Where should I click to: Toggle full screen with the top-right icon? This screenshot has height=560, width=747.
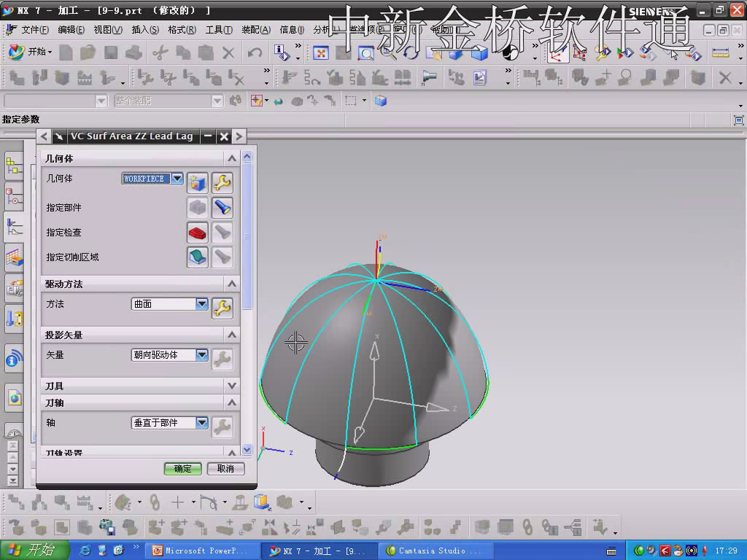click(738, 120)
